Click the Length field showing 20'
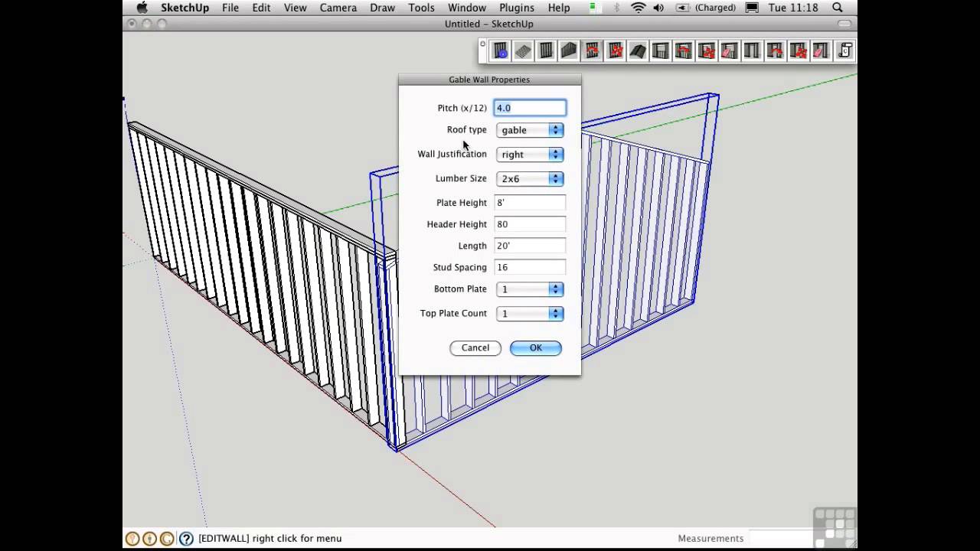980x551 pixels. [x=530, y=246]
